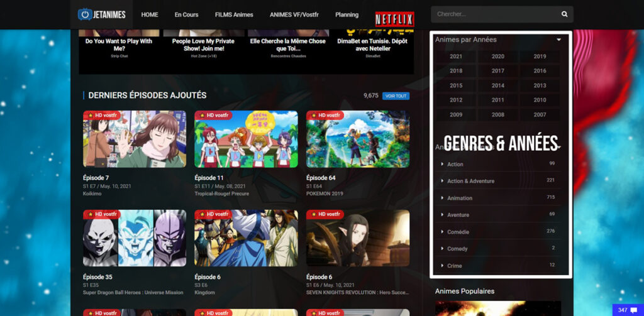Go to the HOME menu
644x316 pixels.
(x=150, y=15)
